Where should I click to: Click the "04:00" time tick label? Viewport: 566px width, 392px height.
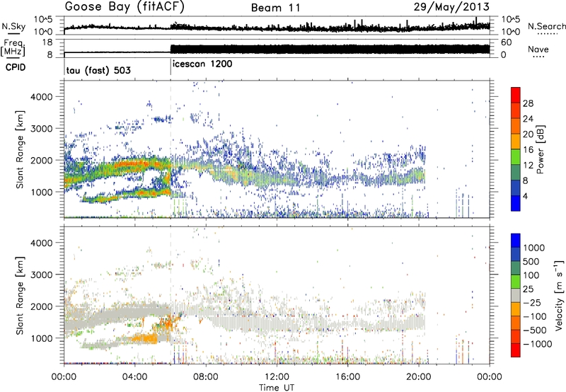134,377
